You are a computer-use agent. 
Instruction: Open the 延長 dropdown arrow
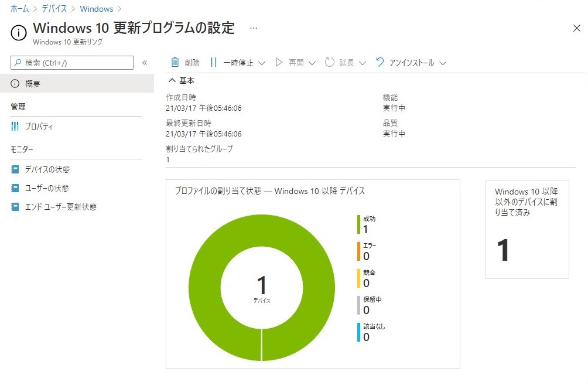coord(363,63)
